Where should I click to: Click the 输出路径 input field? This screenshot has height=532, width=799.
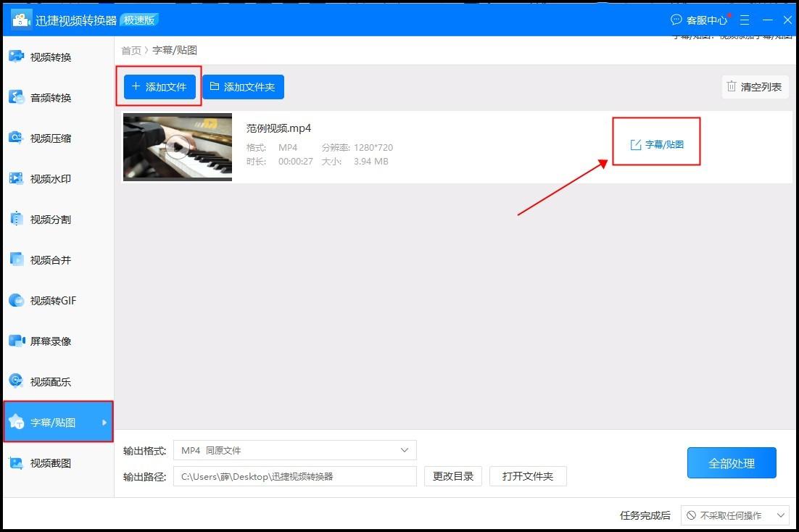click(295, 476)
